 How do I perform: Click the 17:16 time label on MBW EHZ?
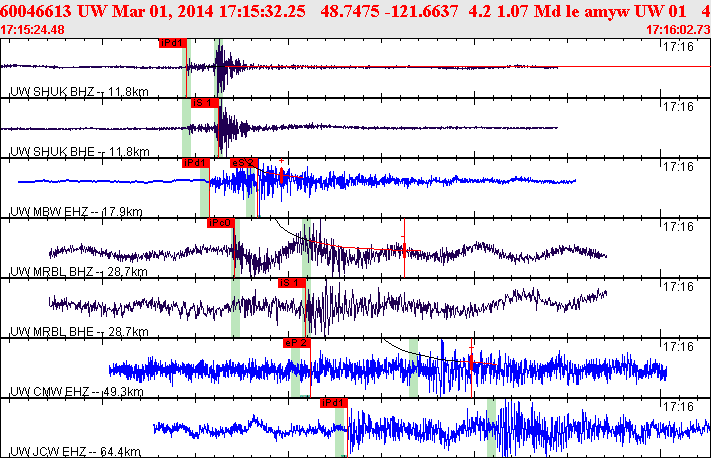click(x=678, y=167)
